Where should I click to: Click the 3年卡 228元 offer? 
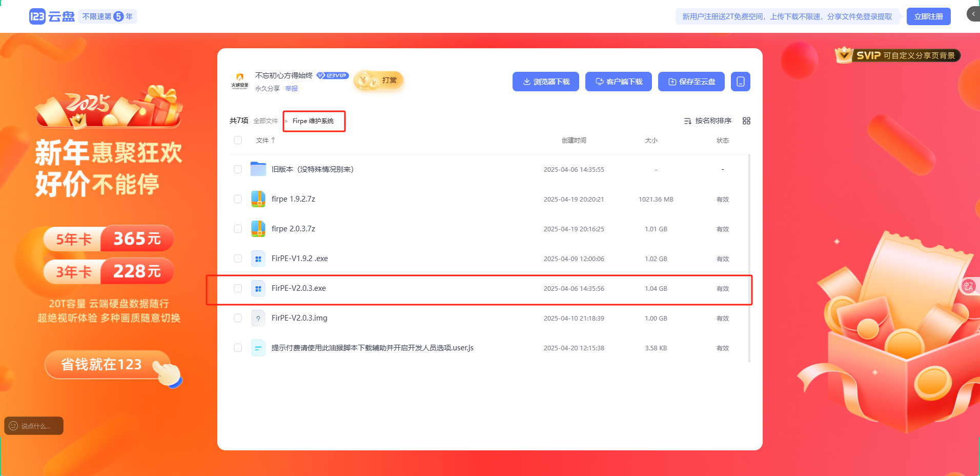coord(108,271)
